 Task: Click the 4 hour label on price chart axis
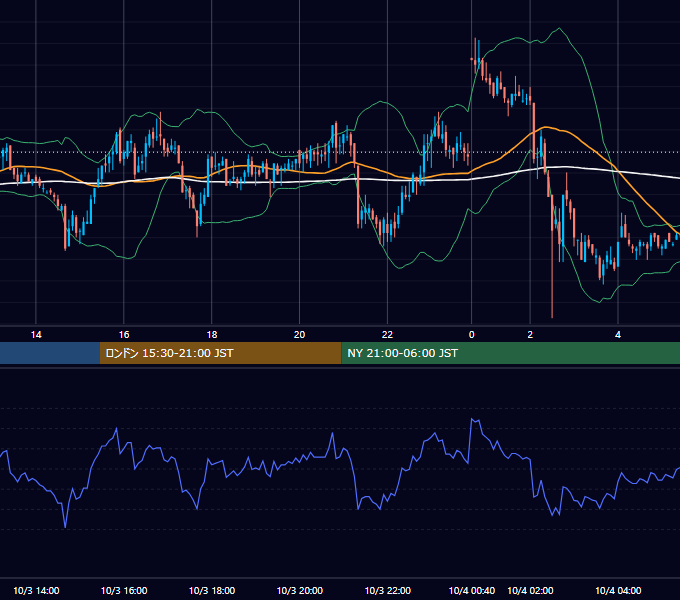[x=618, y=335]
